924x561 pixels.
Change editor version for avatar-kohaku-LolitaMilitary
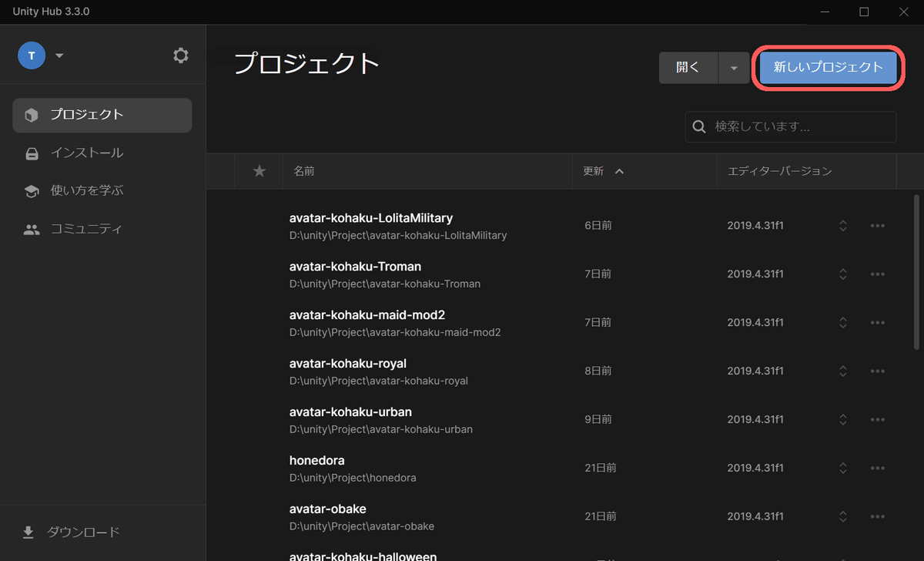click(x=843, y=226)
